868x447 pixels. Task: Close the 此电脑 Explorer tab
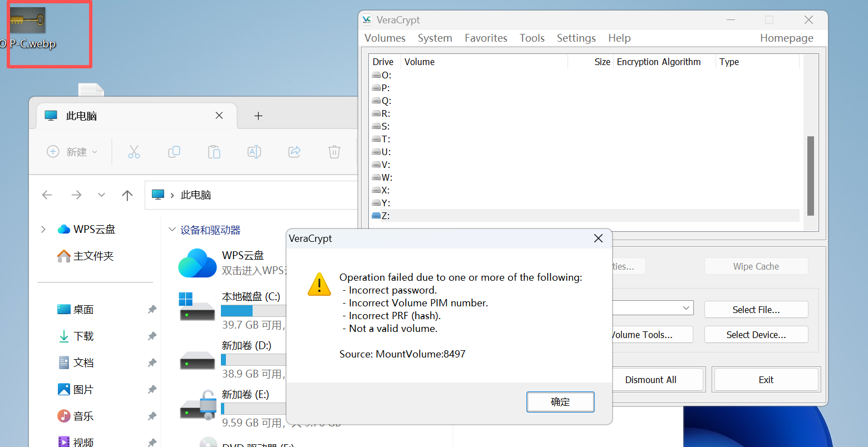point(219,116)
